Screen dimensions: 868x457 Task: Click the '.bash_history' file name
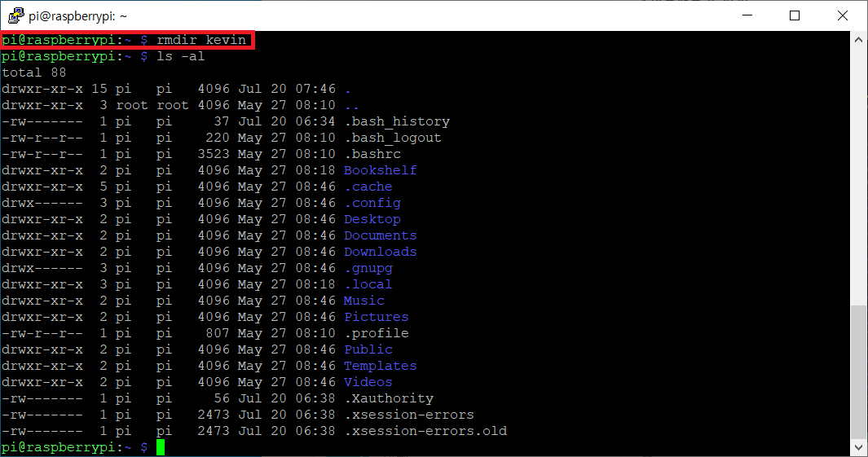click(398, 121)
